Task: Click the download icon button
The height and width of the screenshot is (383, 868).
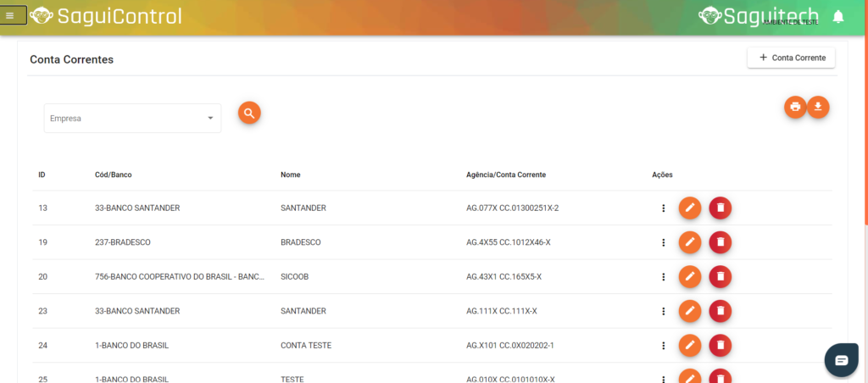Action: [x=818, y=107]
